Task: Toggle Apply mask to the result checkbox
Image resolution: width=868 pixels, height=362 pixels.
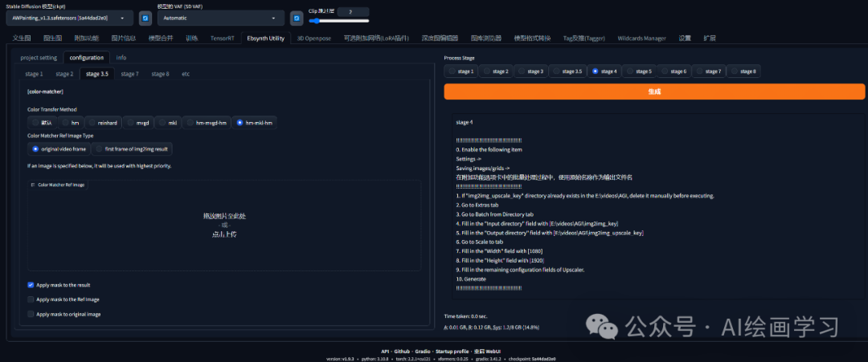Action: click(x=31, y=285)
